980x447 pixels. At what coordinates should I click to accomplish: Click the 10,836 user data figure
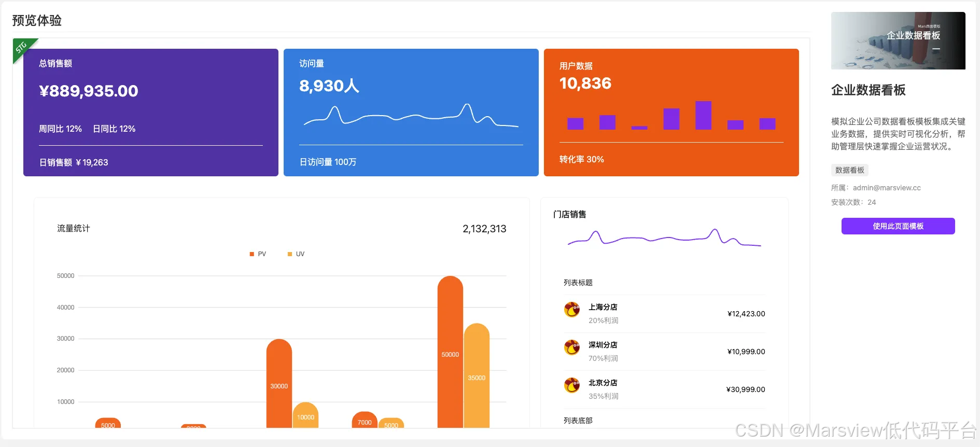point(585,83)
